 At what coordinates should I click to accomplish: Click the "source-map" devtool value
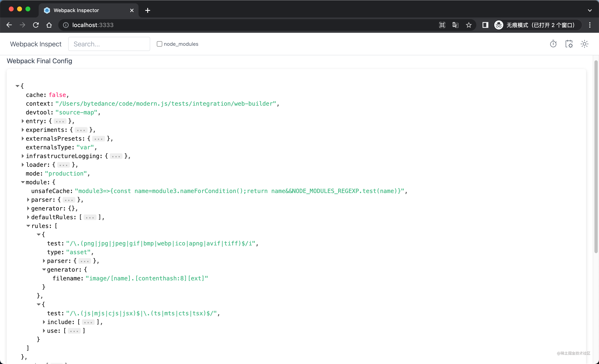[x=77, y=112]
